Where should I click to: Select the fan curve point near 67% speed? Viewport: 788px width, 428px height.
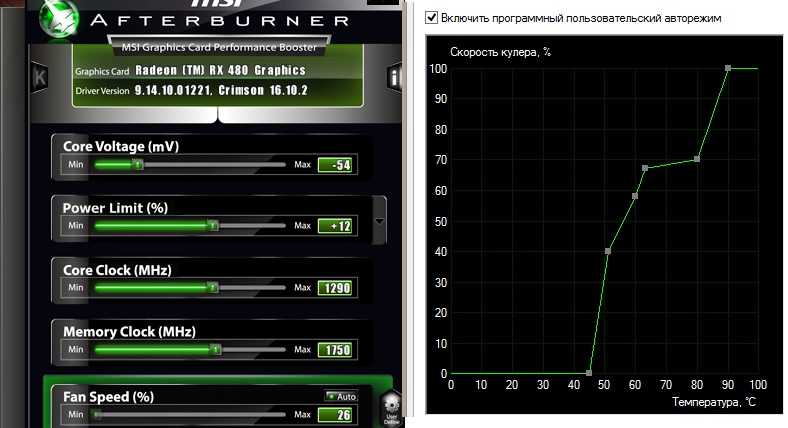[645, 168]
